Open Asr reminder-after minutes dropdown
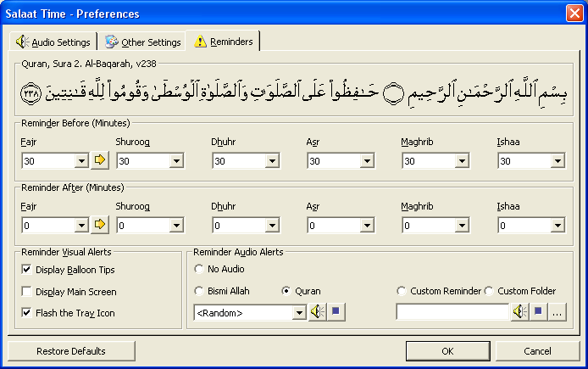 (x=367, y=226)
